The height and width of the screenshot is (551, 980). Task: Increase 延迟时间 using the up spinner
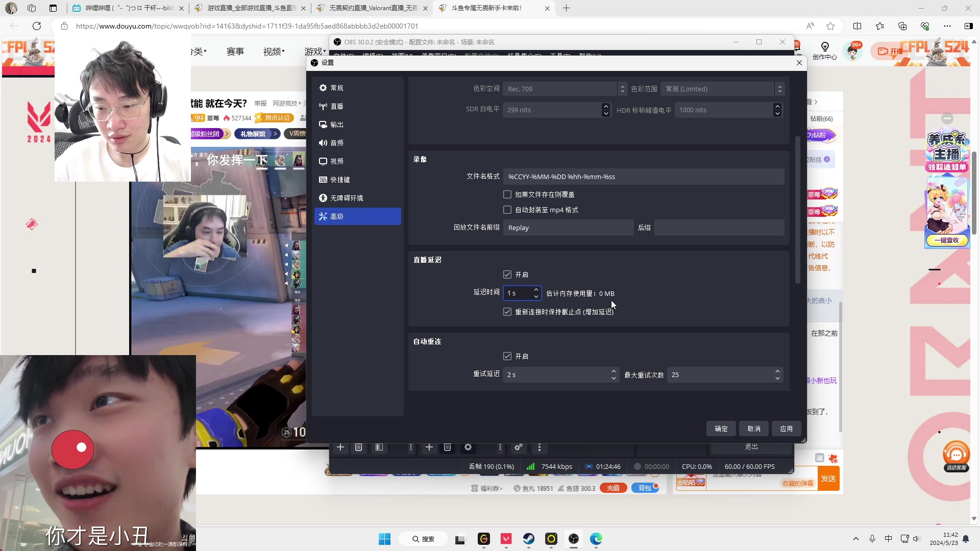(536, 290)
